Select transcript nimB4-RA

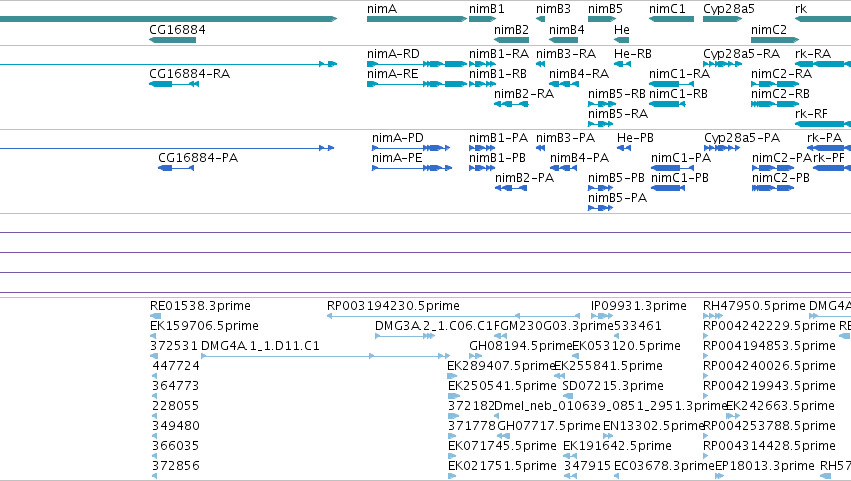[x=563, y=84]
